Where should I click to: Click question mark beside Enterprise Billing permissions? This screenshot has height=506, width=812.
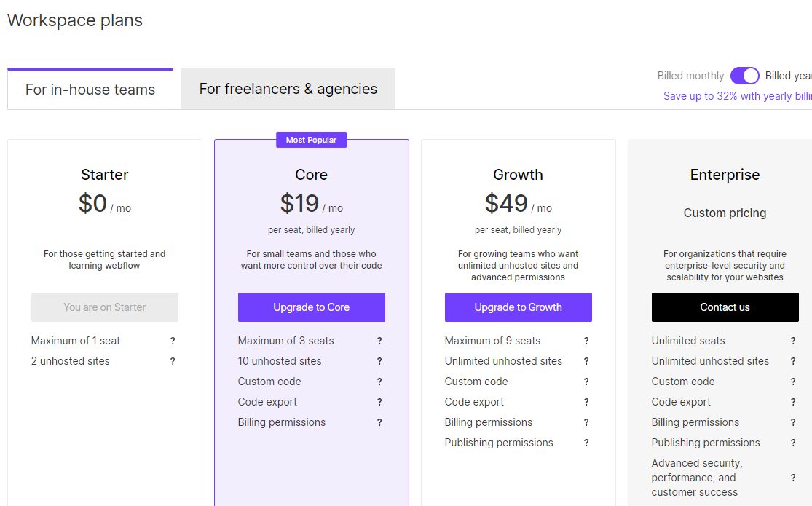tap(793, 422)
